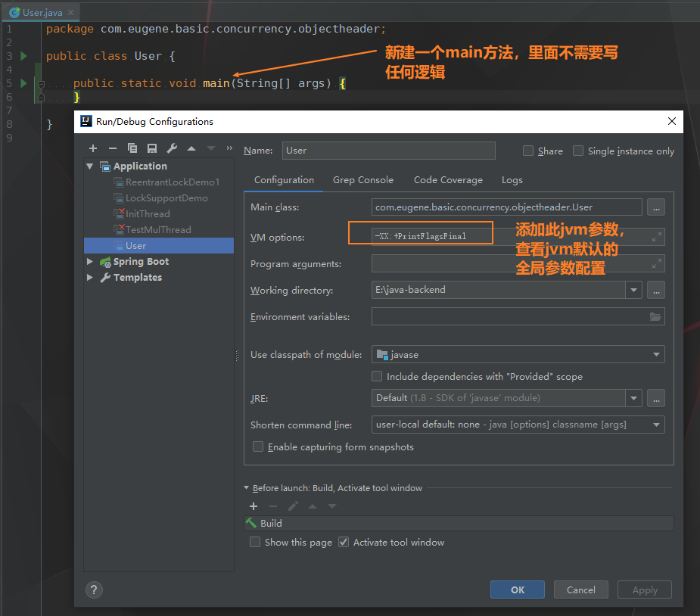Collapse Application tree node

[x=90, y=166]
